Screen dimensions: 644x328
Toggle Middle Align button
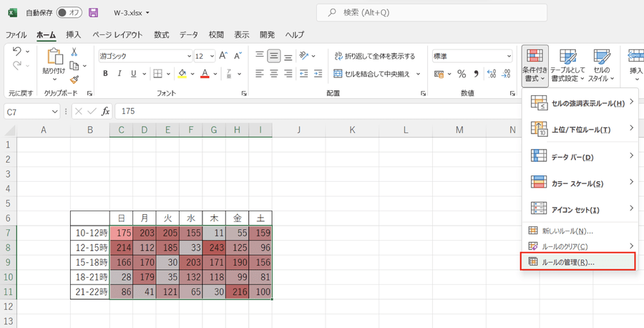pyautogui.click(x=274, y=55)
